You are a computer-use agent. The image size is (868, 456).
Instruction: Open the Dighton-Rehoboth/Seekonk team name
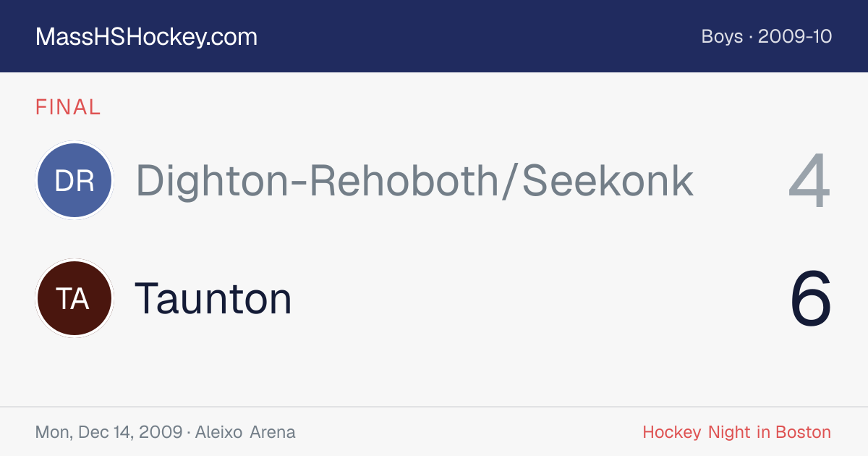414,181
